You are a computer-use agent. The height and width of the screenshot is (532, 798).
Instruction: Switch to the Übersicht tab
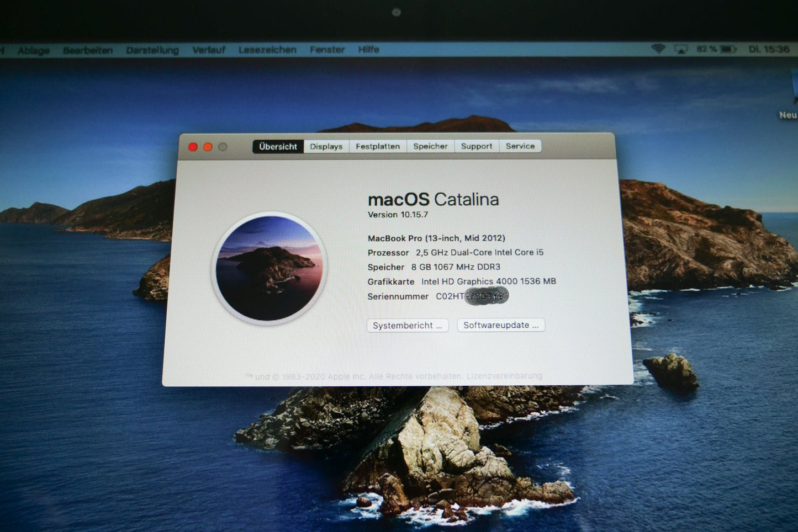pyautogui.click(x=278, y=147)
